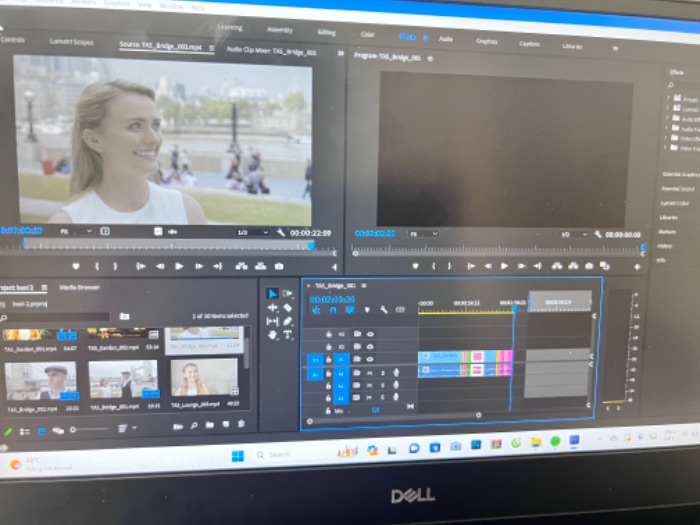Open Source monitor zoom level Fit dropdown
Screen dimensions: 700x525
(x=76, y=231)
